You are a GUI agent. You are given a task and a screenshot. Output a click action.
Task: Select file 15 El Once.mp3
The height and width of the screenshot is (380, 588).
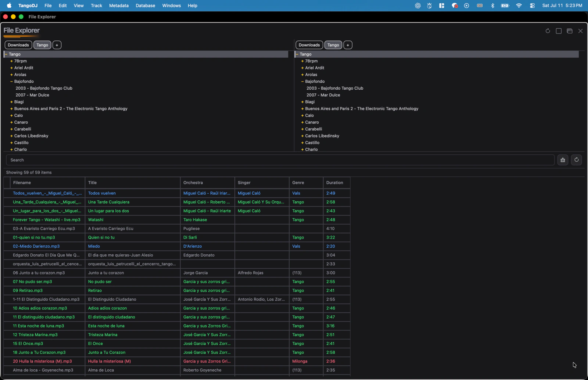(x=28, y=344)
